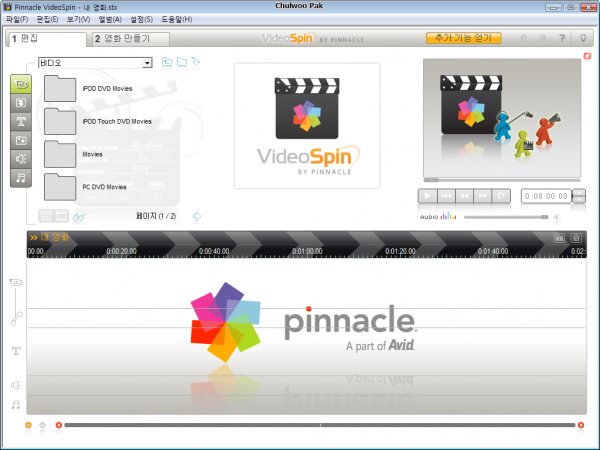Image resolution: width=600 pixels, height=450 pixels.
Task: Adjust the audio volume slider
Action: 506,217
